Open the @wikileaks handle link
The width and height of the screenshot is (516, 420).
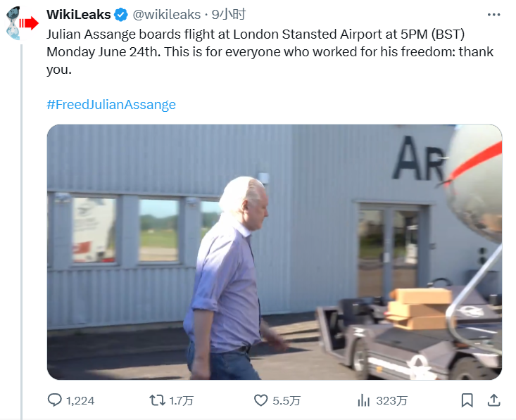168,15
